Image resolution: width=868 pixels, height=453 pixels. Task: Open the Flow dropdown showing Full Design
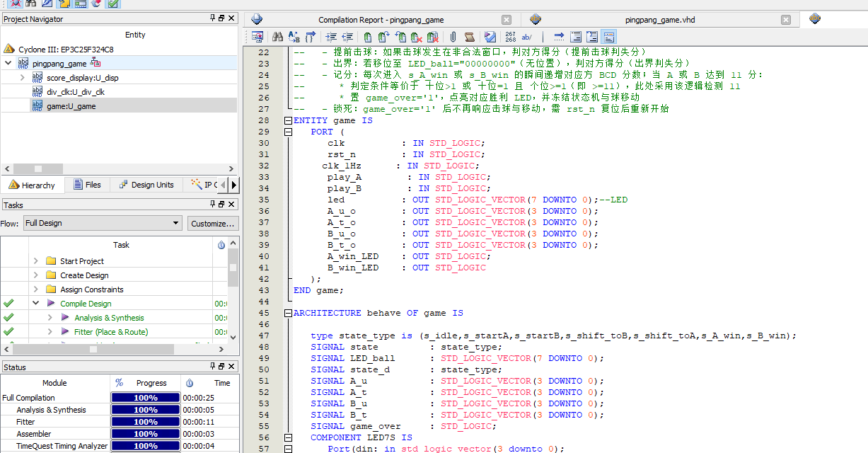tap(102, 223)
